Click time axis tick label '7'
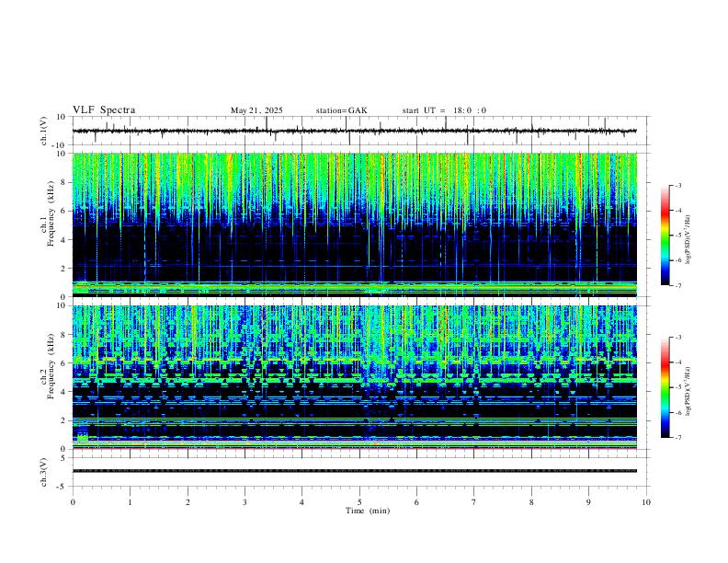 (x=474, y=502)
